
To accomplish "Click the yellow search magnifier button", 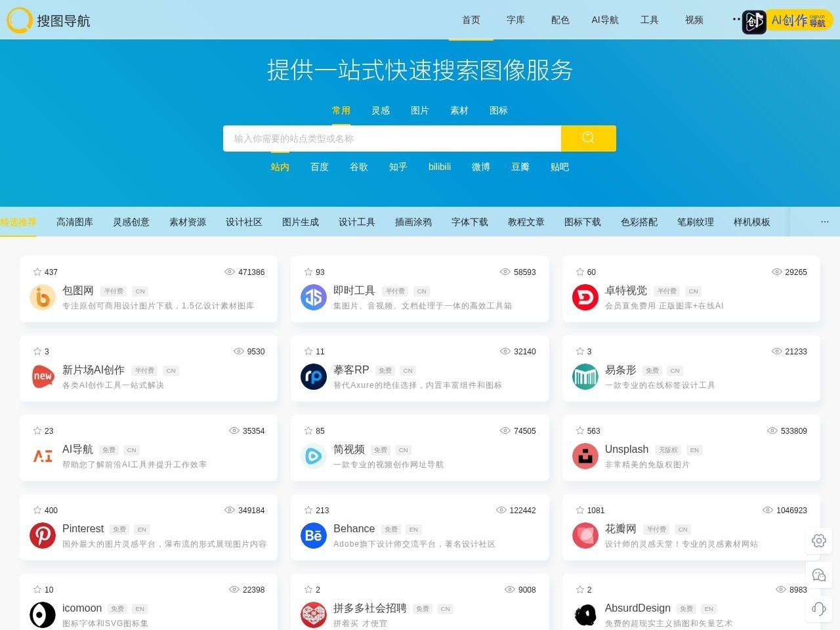I will click(x=588, y=138).
